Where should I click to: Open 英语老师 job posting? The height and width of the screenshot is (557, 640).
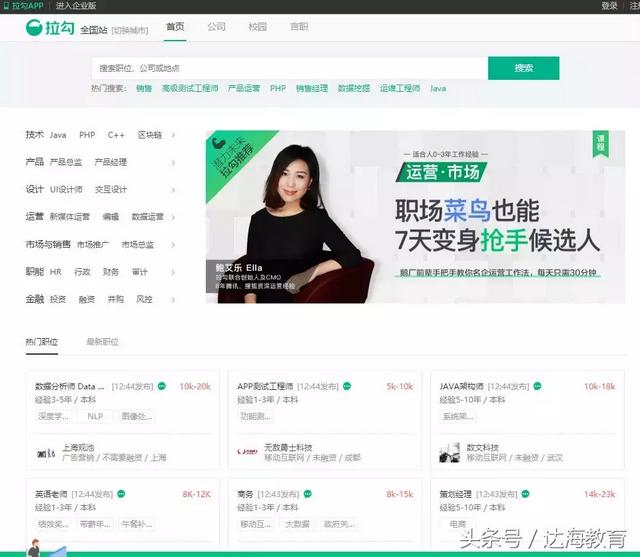pyautogui.click(x=51, y=494)
